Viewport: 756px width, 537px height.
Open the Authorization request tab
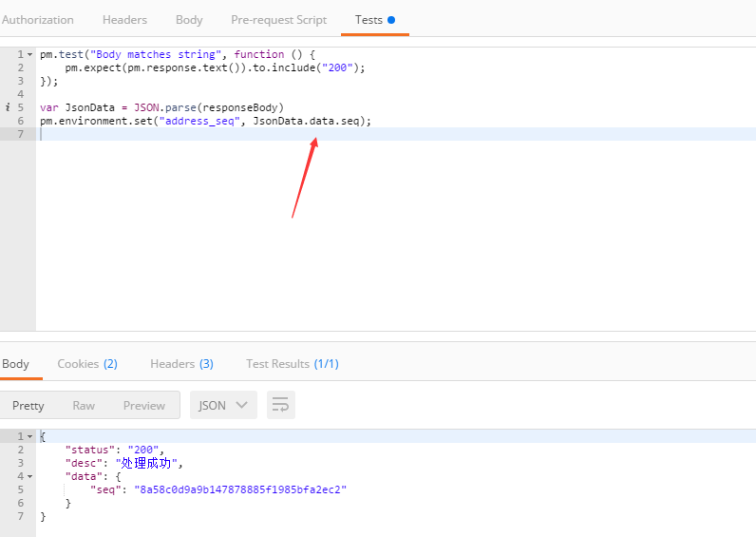pos(38,20)
